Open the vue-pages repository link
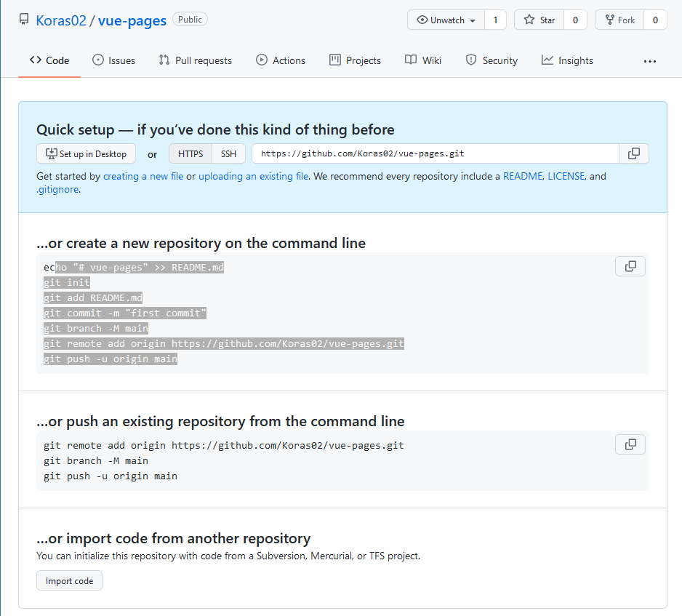 point(132,20)
